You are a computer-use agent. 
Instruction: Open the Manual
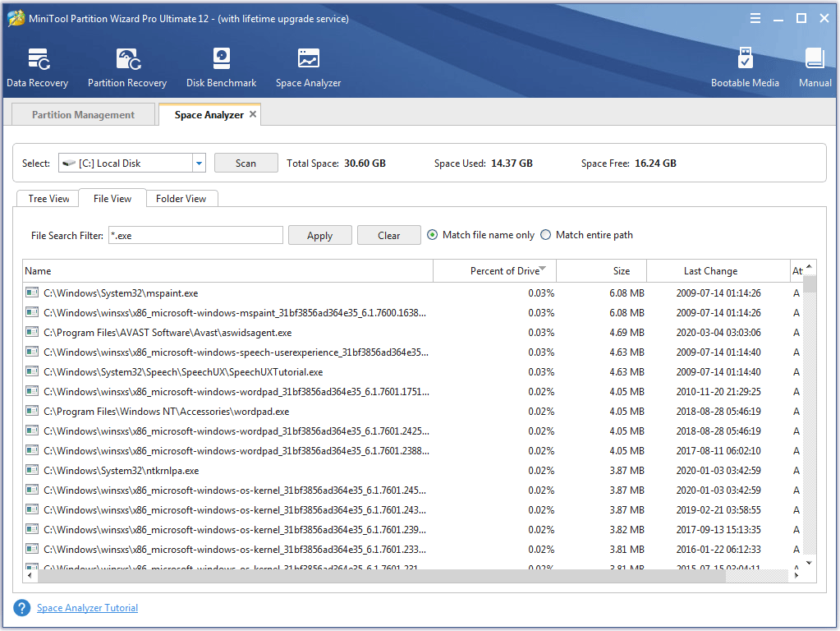coord(814,66)
